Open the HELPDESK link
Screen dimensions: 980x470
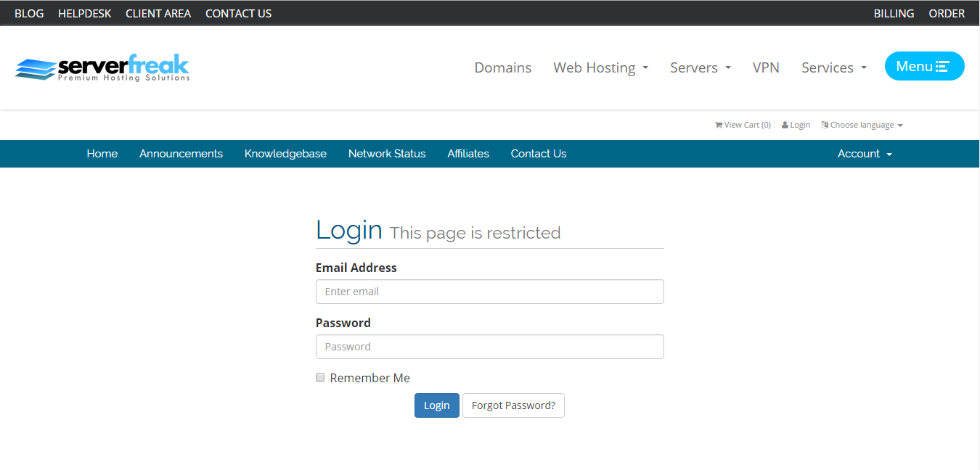click(x=84, y=13)
